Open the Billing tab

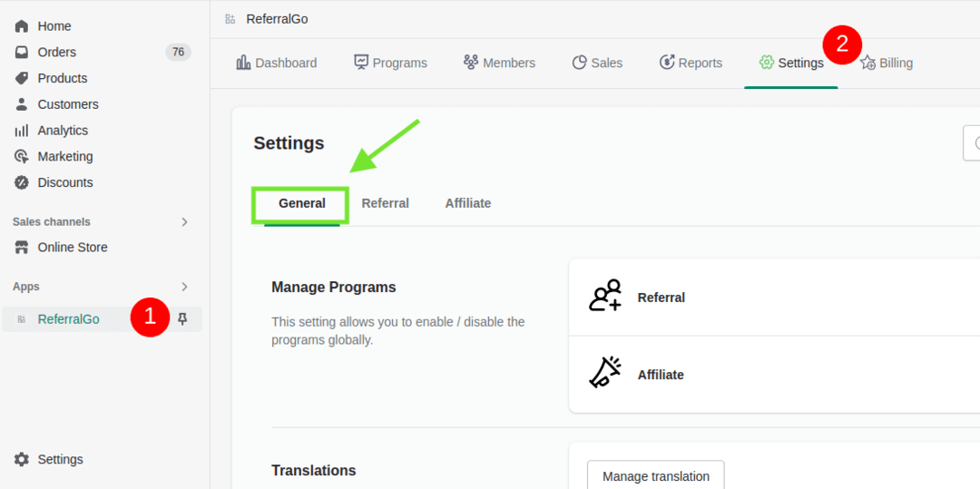(x=887, y=63)
